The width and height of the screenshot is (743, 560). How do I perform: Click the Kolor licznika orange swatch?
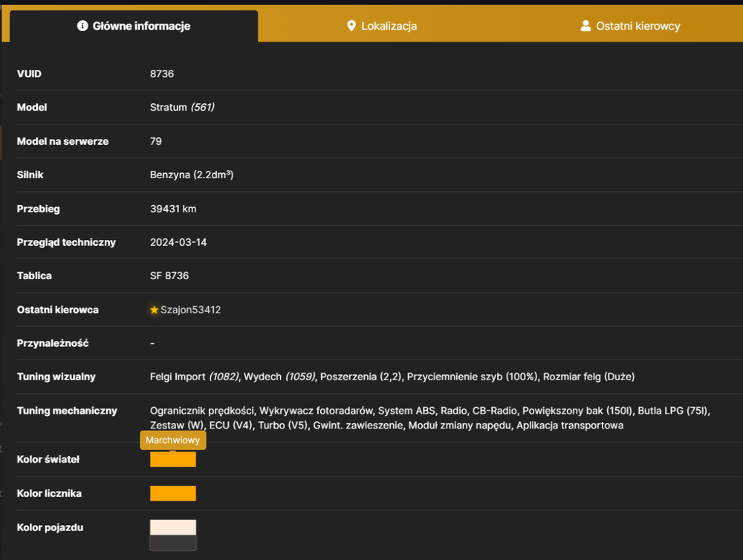[173, 493]
